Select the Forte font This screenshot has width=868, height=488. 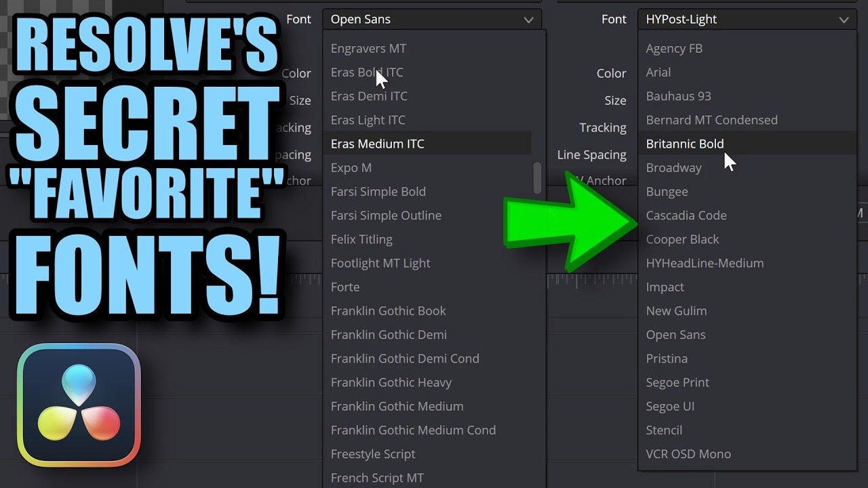[x=345, y=287]
